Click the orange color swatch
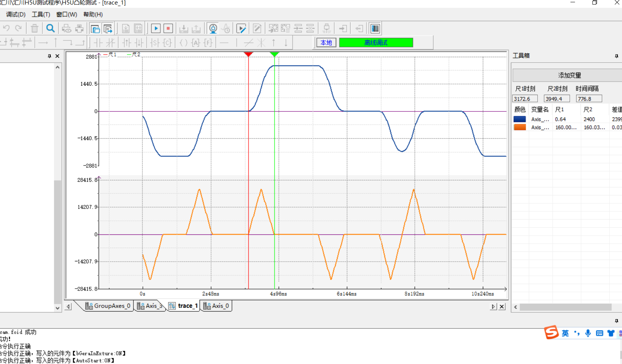Image resolution: width=622 pixels, height=364 pixels. (520, 127)
